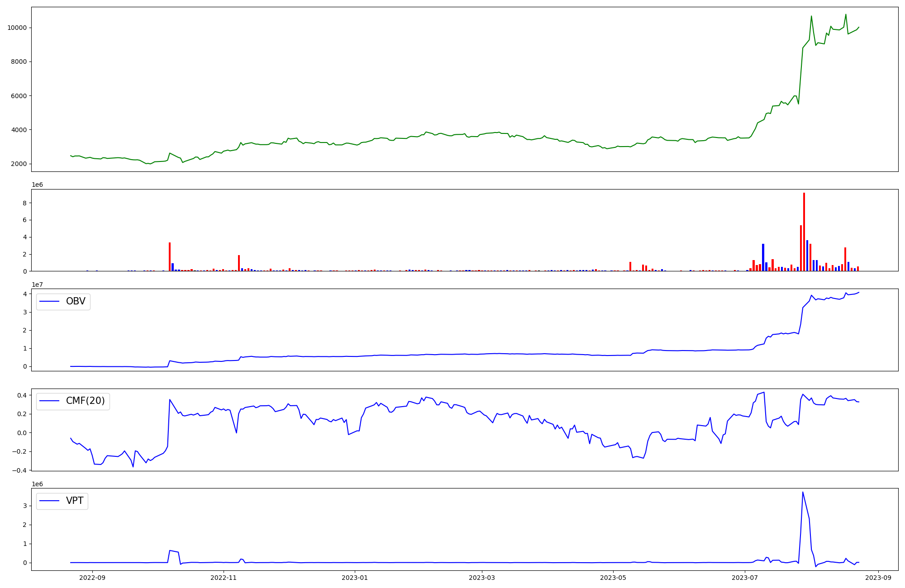Image resolution: width=905 pixels, height=588 pixels.
Task: Click the 1e7 exponent label above OBV
Action: (x=37, y=285)
